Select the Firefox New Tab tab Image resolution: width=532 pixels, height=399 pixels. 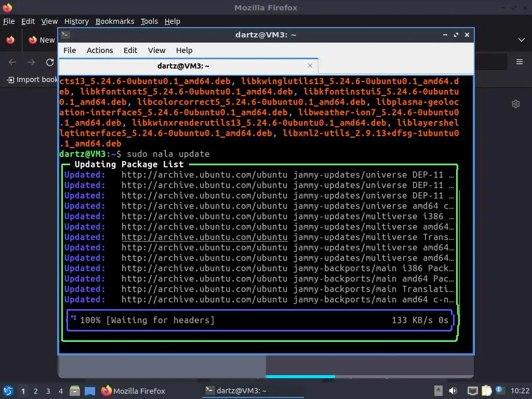(41, 40)
